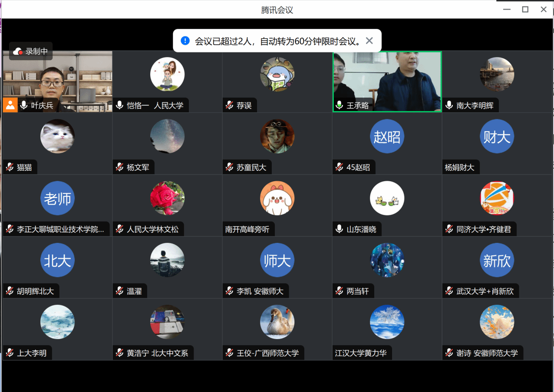Click the blue info icon in notification

pos(185,41)
